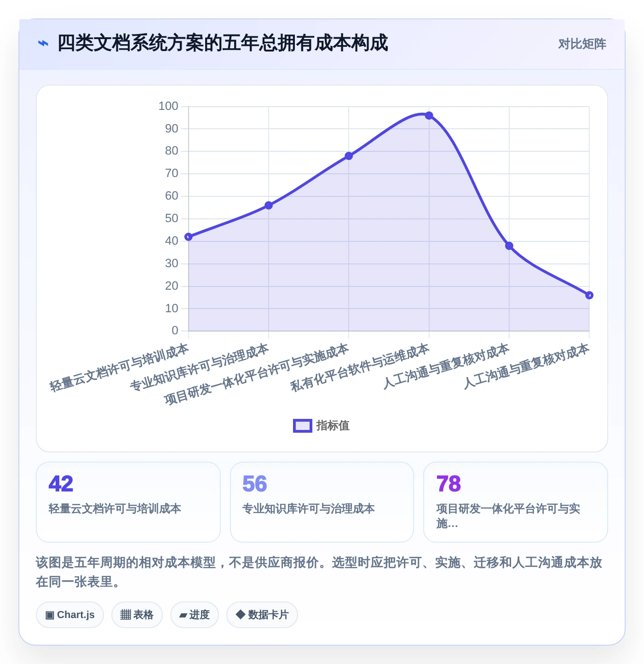Click the data point at value 42
Image resolution: width=644 pixels, height=664 pixels.
(189, 237)
